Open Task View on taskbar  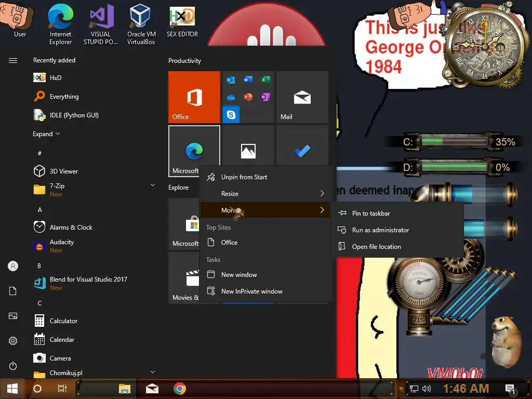click(x=62, y=389)
